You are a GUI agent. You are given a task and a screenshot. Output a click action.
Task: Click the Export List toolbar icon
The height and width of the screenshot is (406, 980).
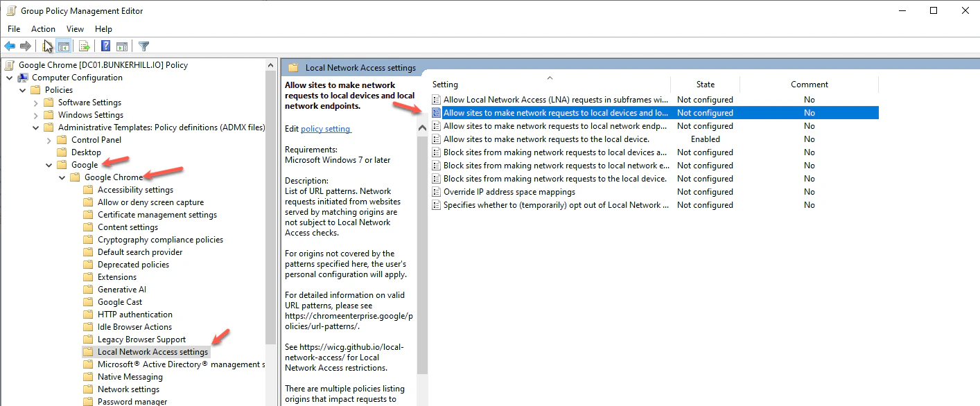[x=85, y=46]
